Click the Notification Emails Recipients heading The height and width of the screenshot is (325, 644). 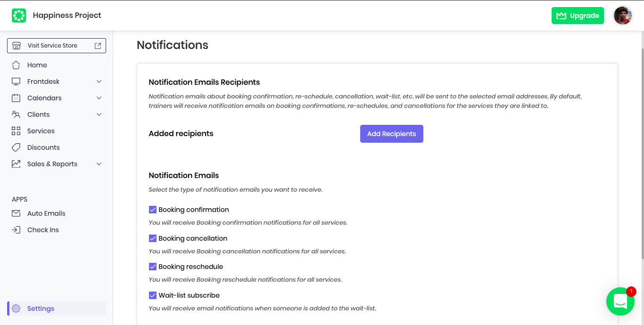pyautogui.click(x=204, y=82)
